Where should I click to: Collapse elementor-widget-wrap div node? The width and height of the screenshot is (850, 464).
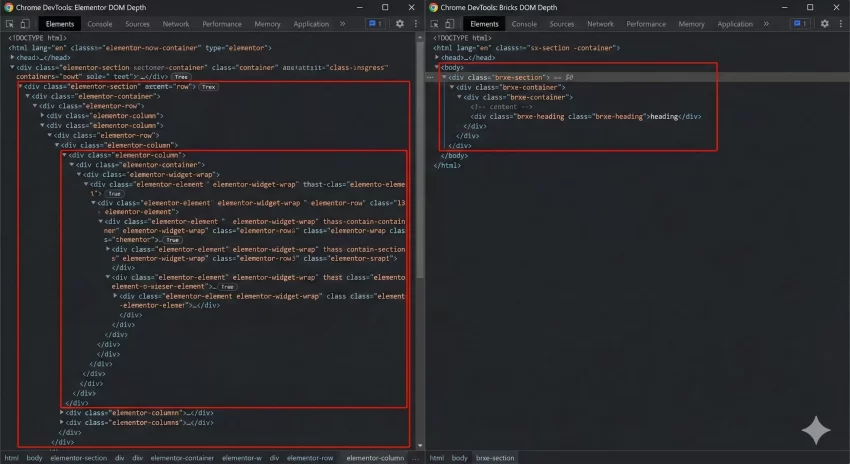[79, 175]
